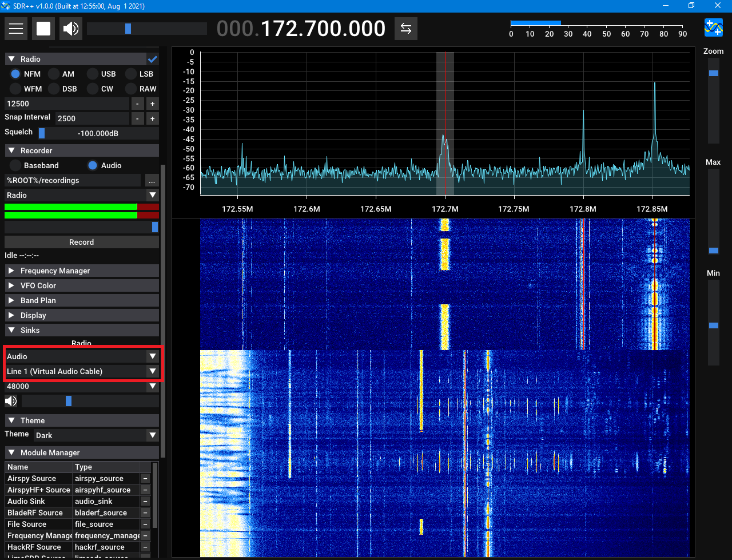Open the Line 1 audio device dropdown

click(x=82, y=371)
